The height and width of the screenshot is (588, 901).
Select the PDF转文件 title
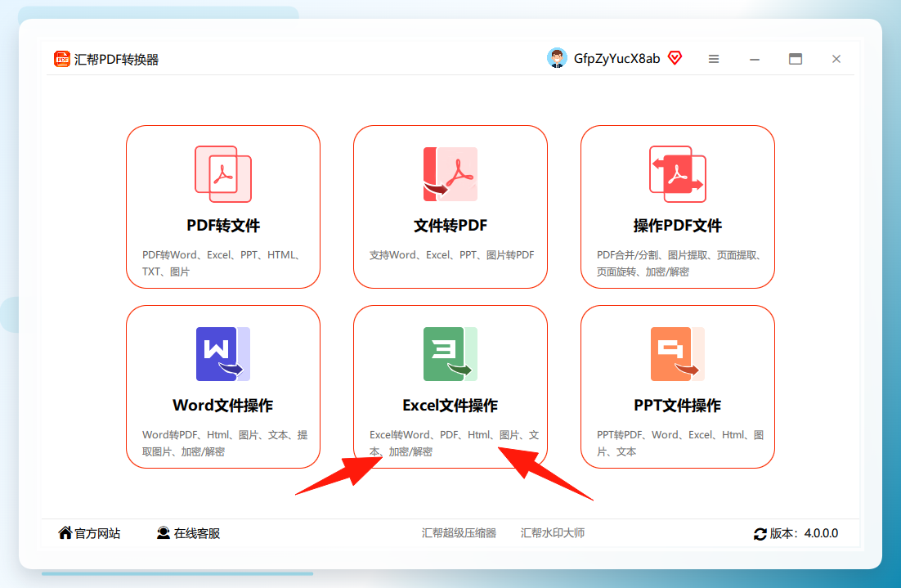(223, 226)
